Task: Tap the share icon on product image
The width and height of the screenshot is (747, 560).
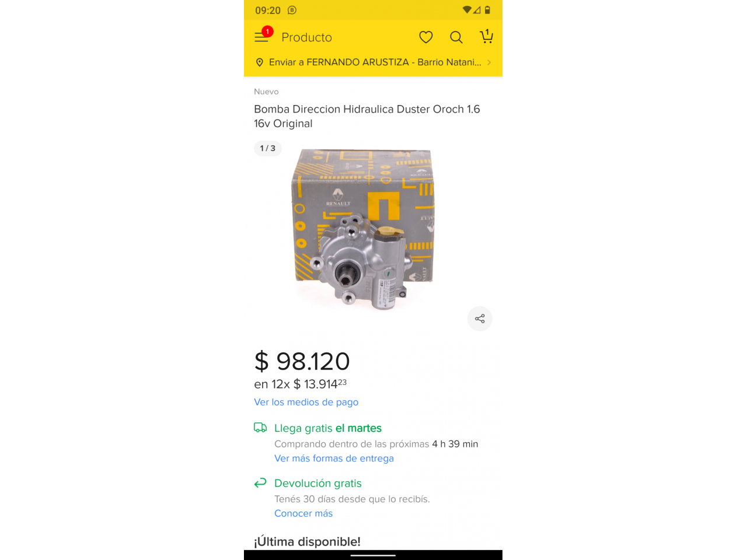Action: click(x=480, y=318)
